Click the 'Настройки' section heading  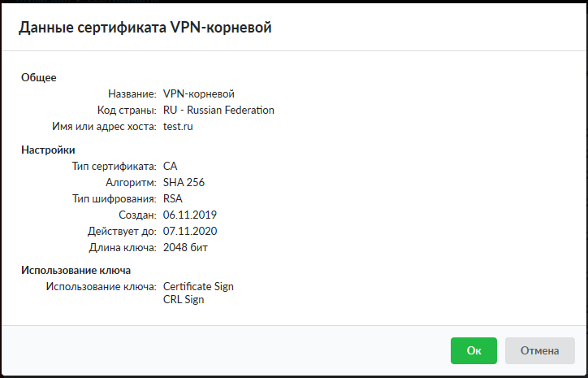click(x=48, y=150)
